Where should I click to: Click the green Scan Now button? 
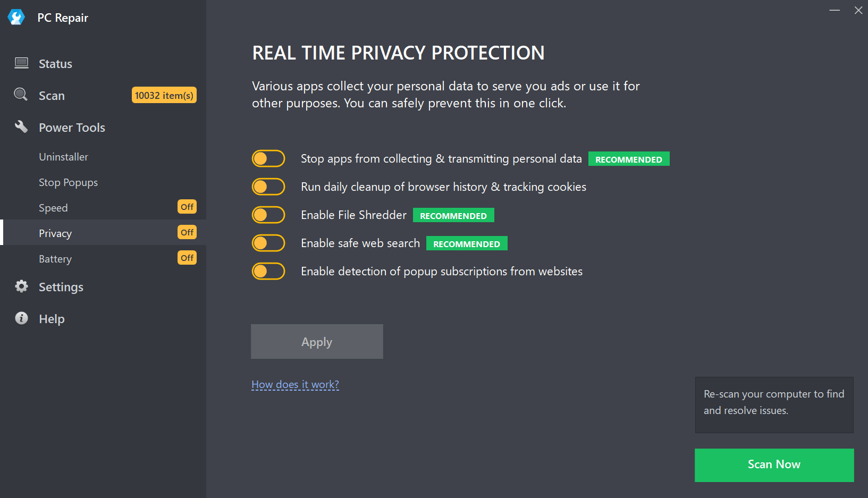(x=774, y=465)
